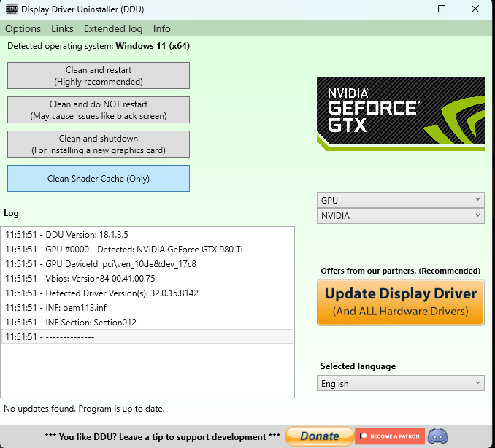Viewport: 495px width, 448px height.
Task: Close the DDU window
Action: [475, 9]
